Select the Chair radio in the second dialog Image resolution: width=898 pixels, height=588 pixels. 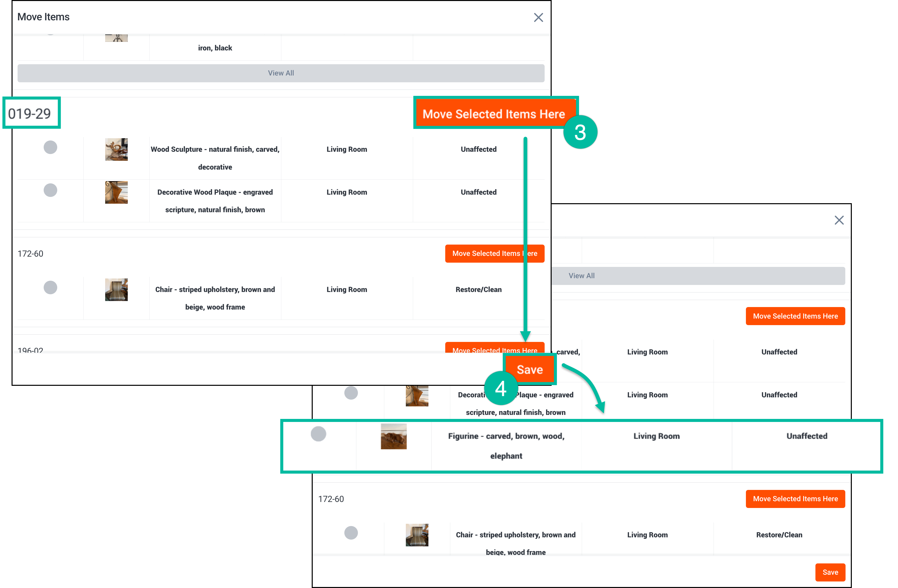[x=351, y=533]
